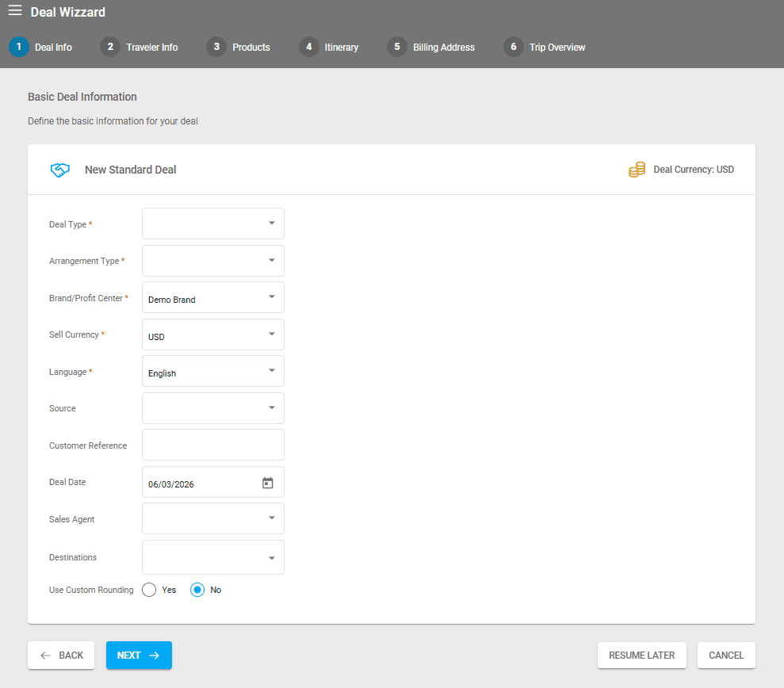This screenshot has height=688, width=784.
Task: Open the Deal Date calendar picker
Action: (x=268, y=483)
